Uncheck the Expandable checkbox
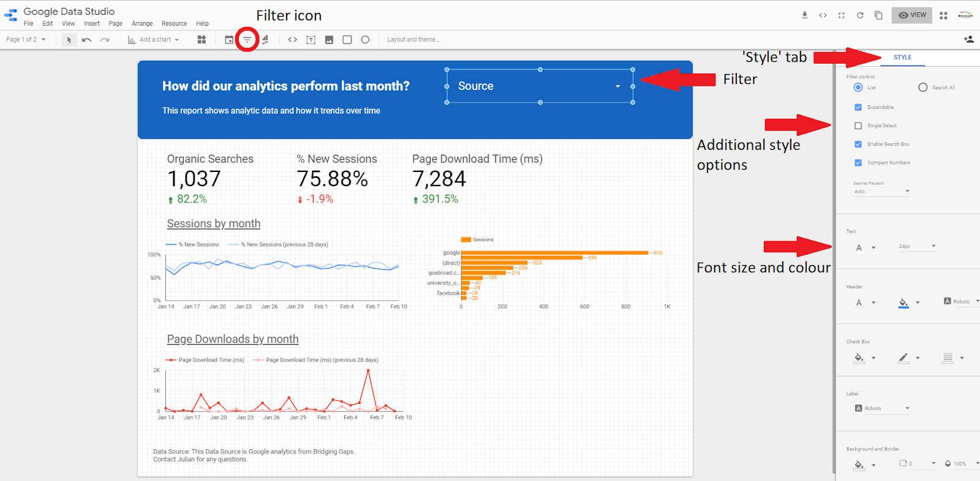The width and height of the screenshot is (980, 481). (858, 107)
